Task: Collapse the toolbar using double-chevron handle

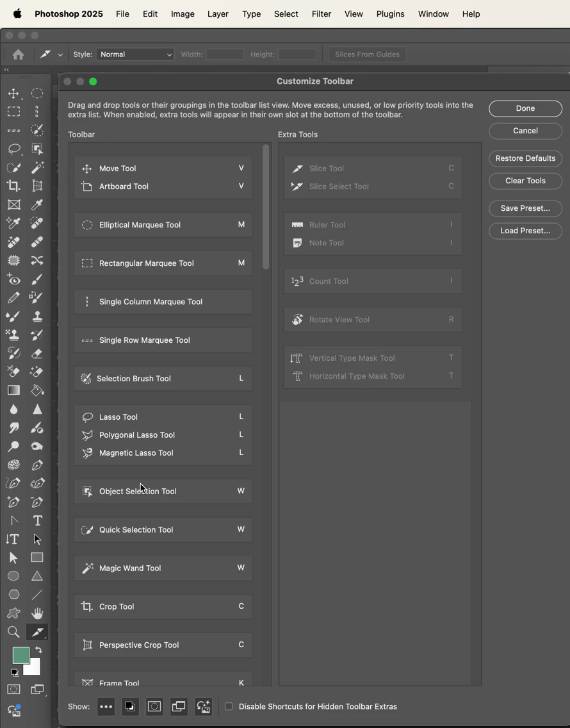Action: [x=6, y=70]
